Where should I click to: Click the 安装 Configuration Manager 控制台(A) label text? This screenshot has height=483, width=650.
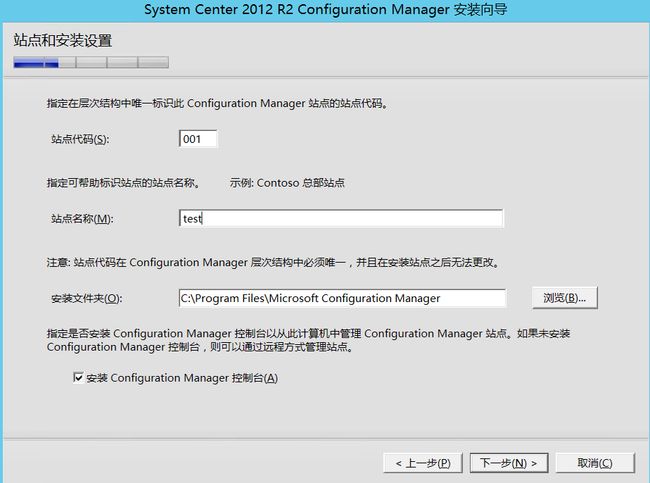pyautogui.click(x=182, y=378)
